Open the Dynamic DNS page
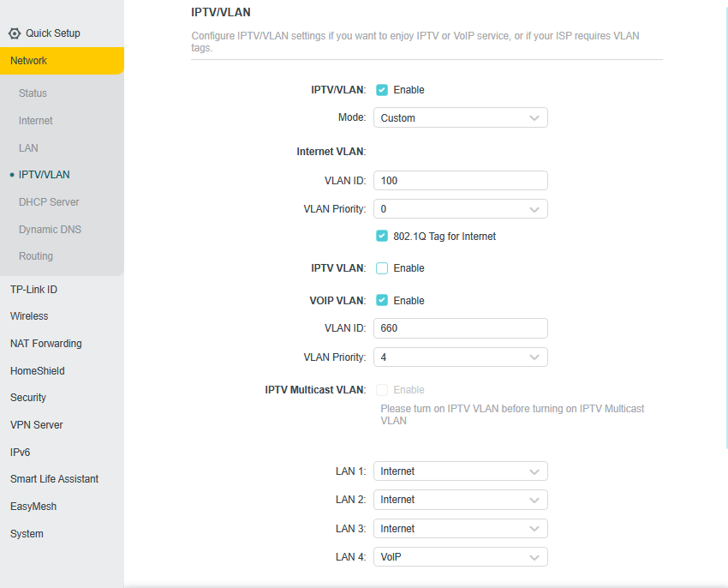Screen dimensions: 728x588 click(x=50, y=230)
